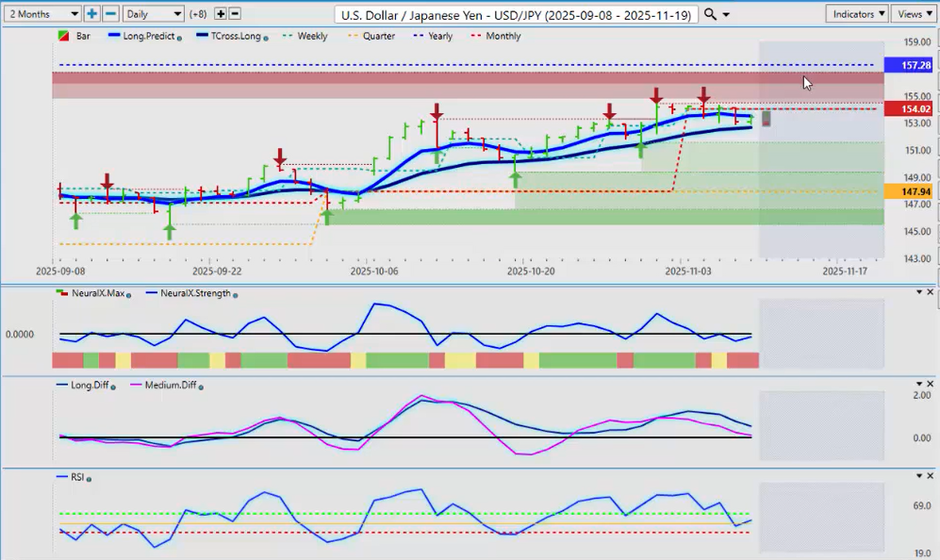
Task: Click the blue minus zoom-out button
Action: point(110,14)
